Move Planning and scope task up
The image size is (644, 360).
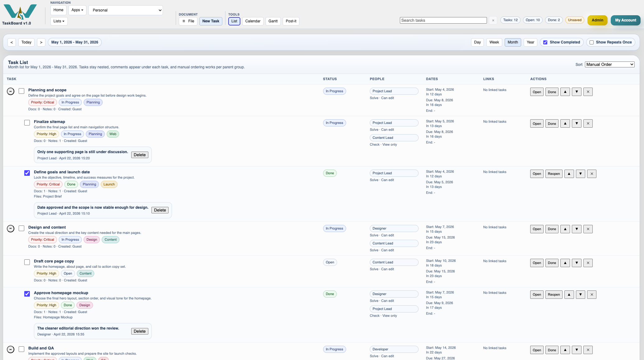[565, 92]
